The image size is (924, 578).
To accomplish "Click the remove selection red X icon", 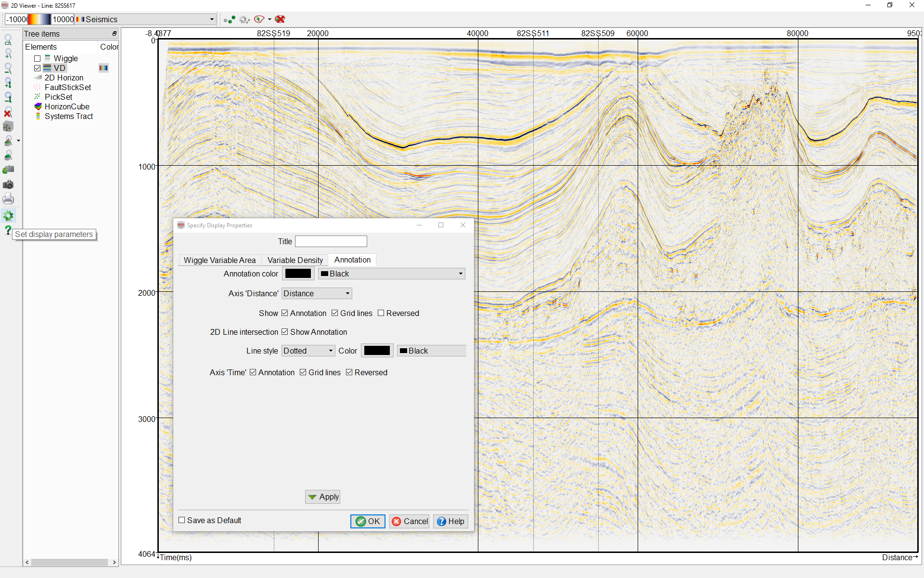I will [x=280, y=19].
